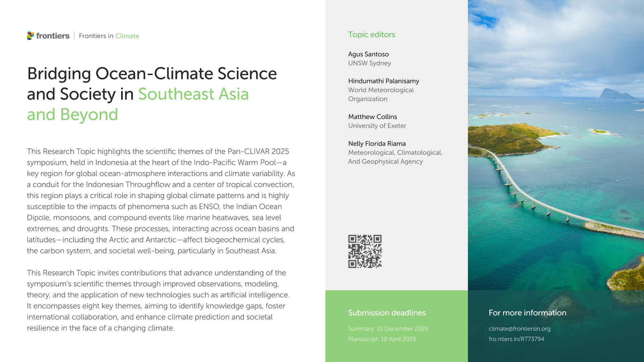Click the aerial bridge coastline photo
Screen dimensions: 644x362
point(555,151)
